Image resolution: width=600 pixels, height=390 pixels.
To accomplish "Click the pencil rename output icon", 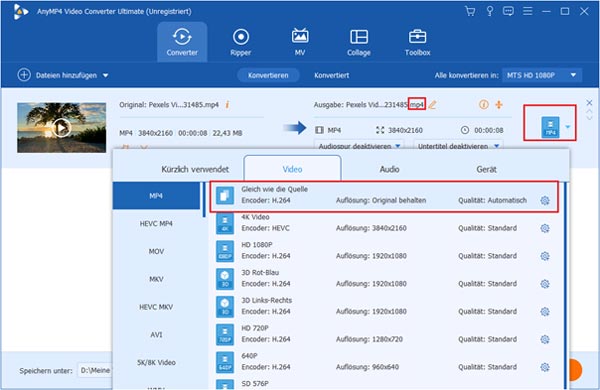I will tap(432, 104).
